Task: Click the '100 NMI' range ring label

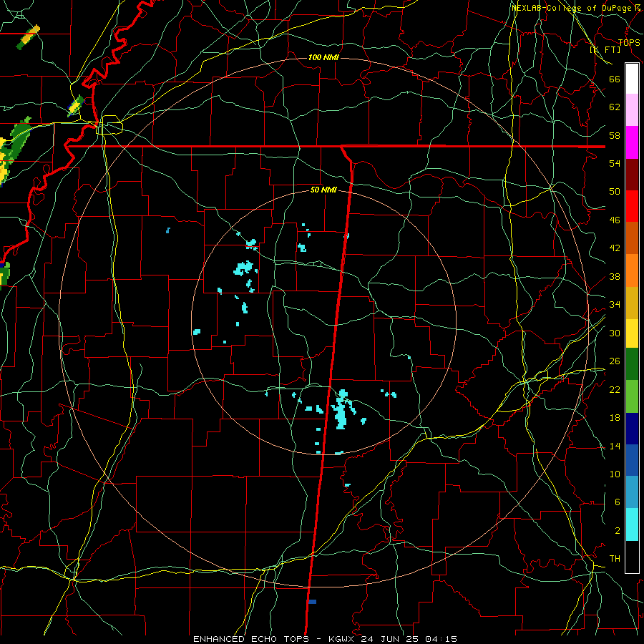Action: click(323, 57)
